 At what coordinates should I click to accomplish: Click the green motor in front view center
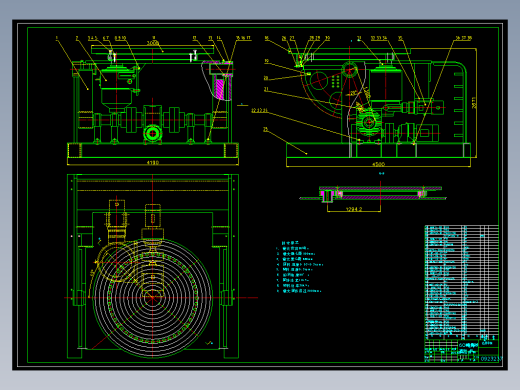pyautogui.click(x=153, y=134)
